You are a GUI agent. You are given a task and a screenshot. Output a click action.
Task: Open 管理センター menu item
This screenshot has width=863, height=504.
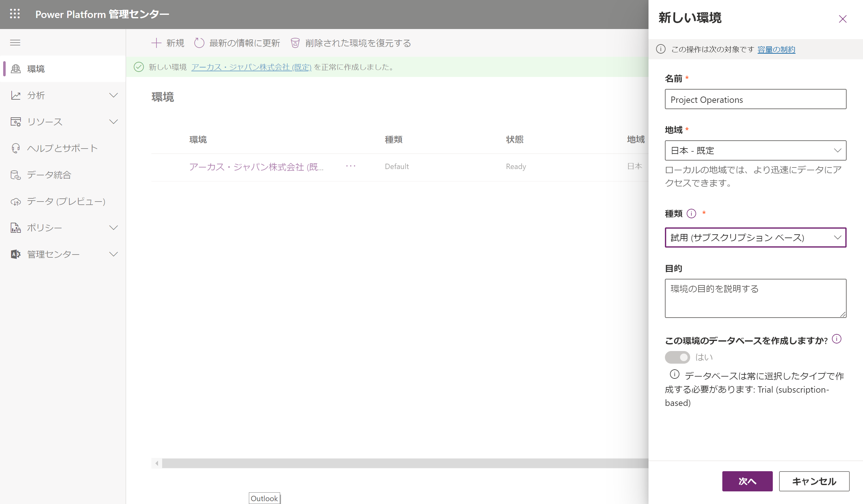[x=63, y=254]
